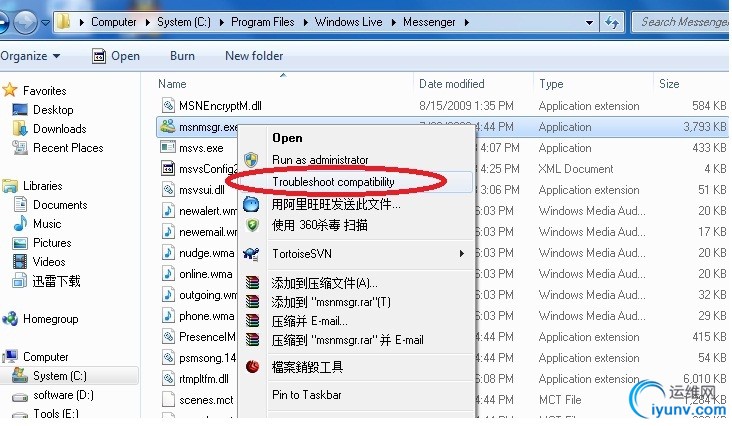Click the blue AliWangWang icon in menu
The width and height of the screenshot is (732, 426).
click(251, 204)
